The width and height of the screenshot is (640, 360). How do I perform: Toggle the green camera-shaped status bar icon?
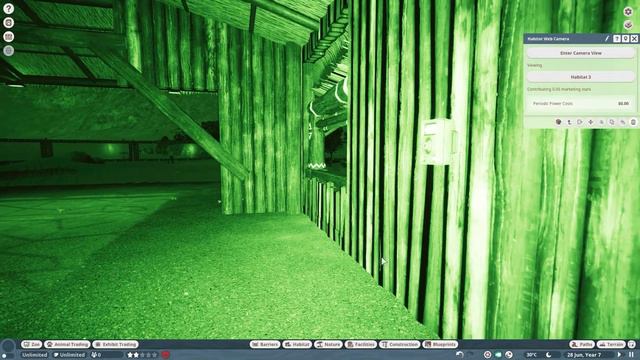498,355
